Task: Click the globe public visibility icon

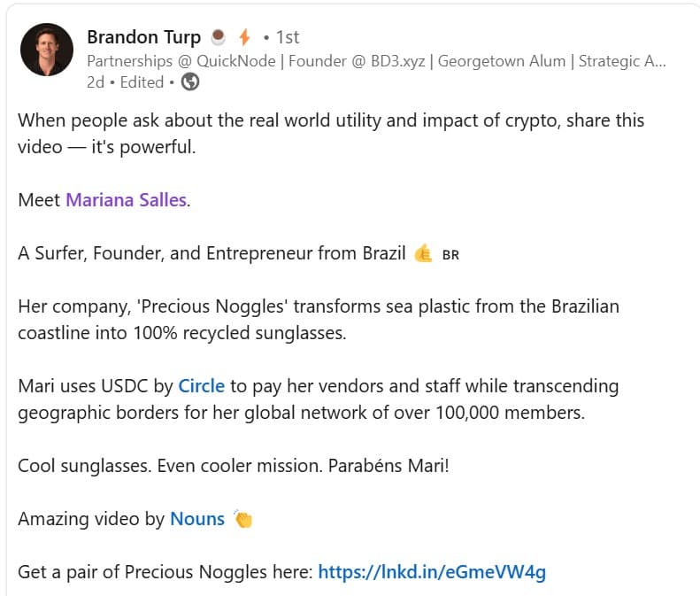Action: tap(189, 82)
